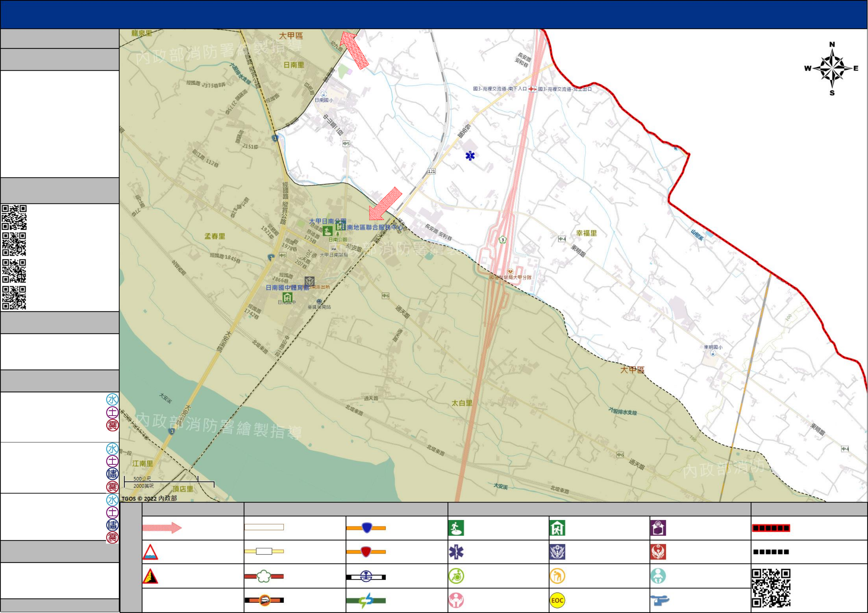Click the Freeway 3 plum blossom shield on map
The image size is (868, 613).
[502, 240]
